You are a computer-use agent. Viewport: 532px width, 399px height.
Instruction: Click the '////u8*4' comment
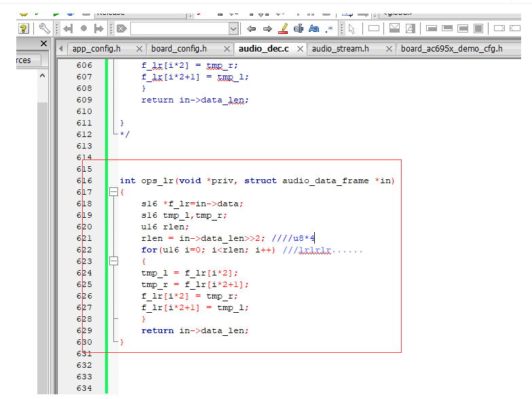pos(293,238)
